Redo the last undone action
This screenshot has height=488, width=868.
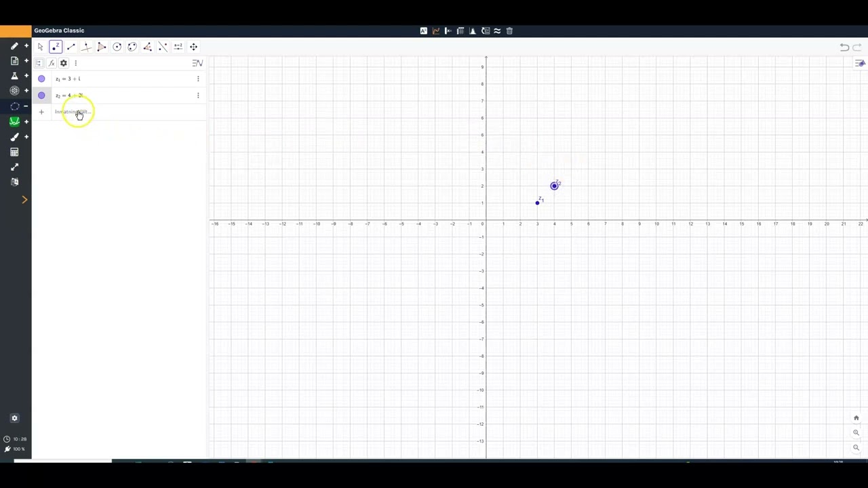(857, 47)
